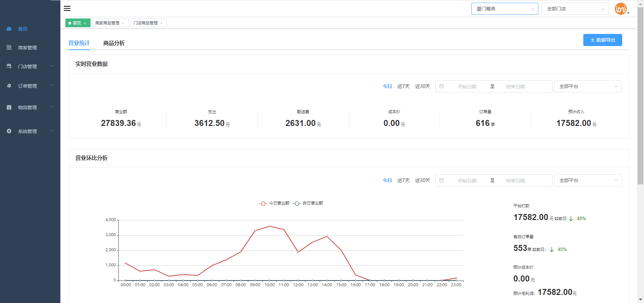This screenshot has width=644, height=303.
Task: Open the 门店商品管理 page tab
Action: pyautogui.click(x=146, y=23)
